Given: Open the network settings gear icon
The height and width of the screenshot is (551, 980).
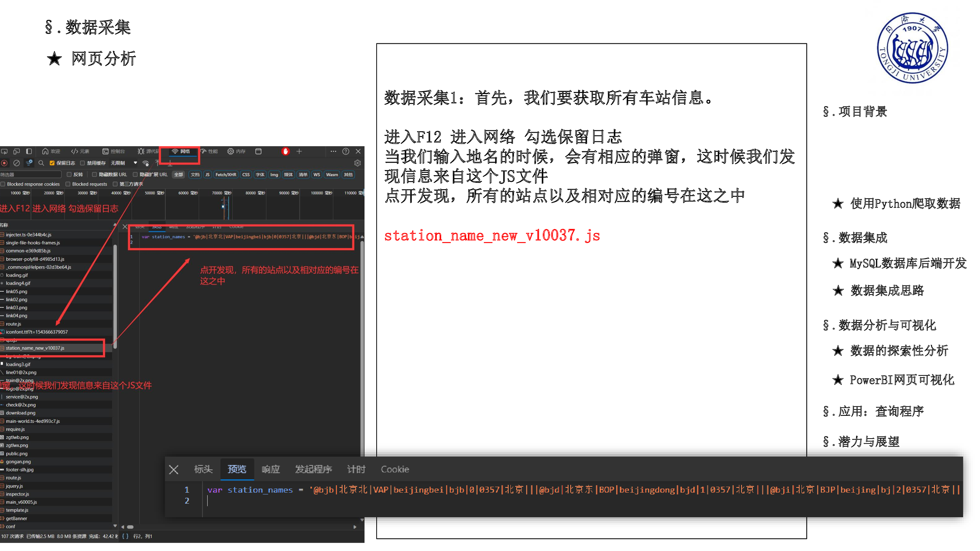Looking at the screenshot, I should click(357, 163).
